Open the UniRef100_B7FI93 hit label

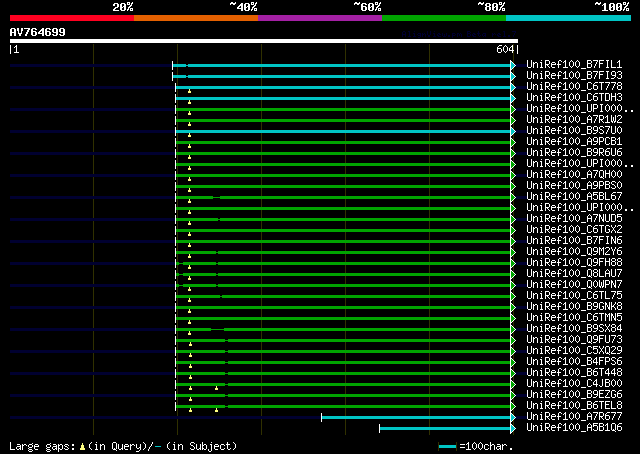pos(574,76)
